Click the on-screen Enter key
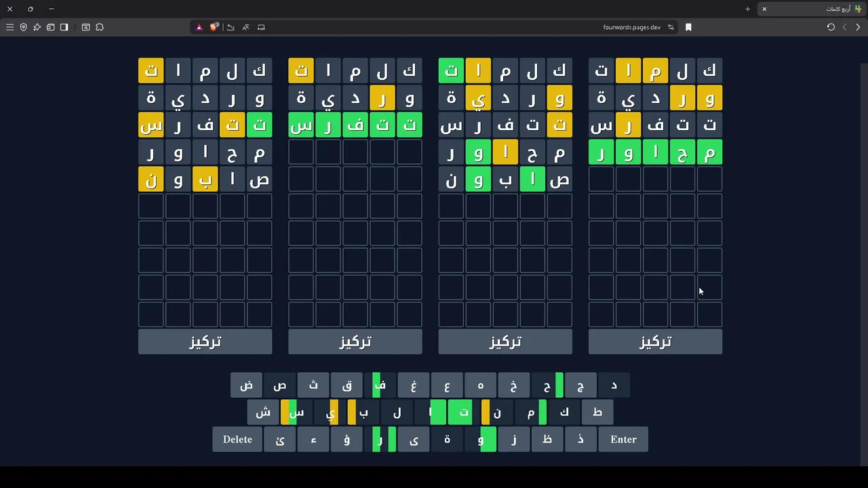The width and height of the screenshot is (868, 488). click(623, 439)
